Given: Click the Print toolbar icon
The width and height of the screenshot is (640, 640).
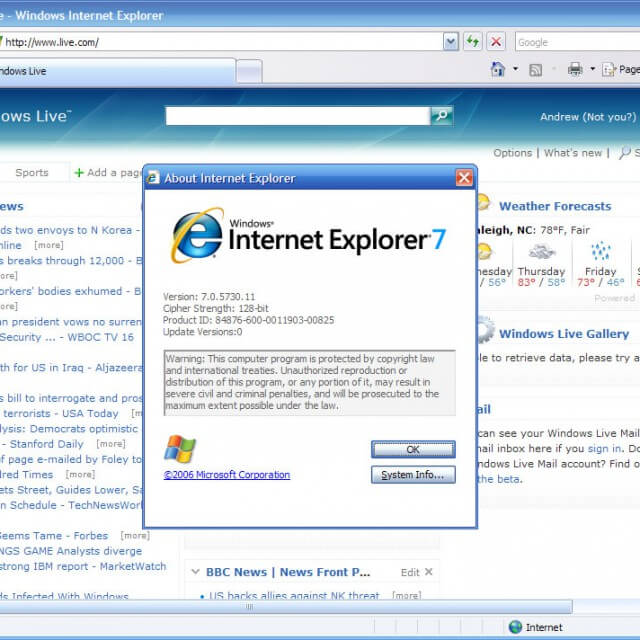Looking at the screenshot, I should [575, 70].
